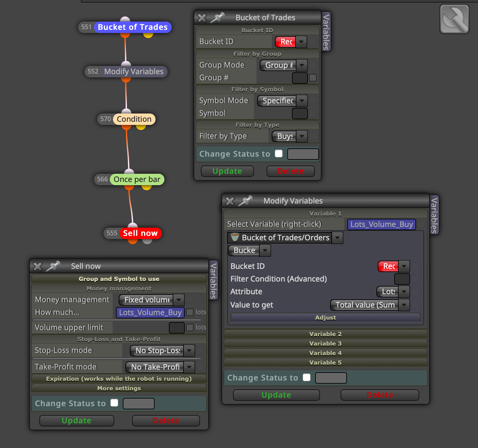Expand the Adjust section

tap(326, 318)
